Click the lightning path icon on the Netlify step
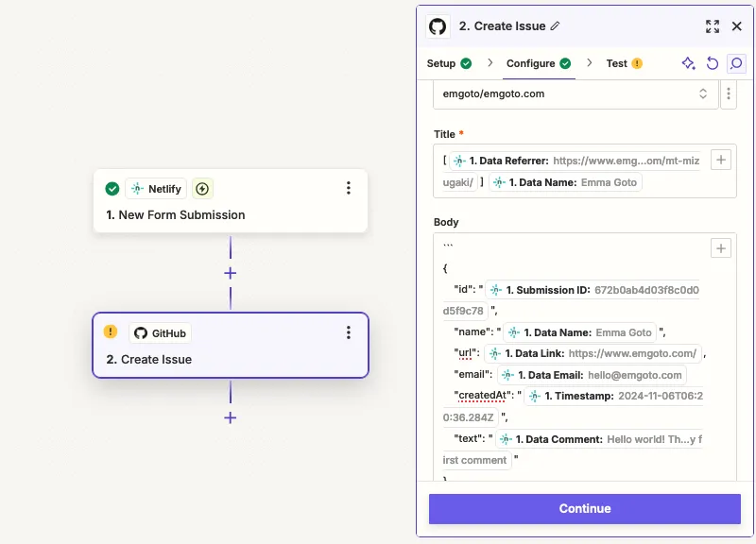Screen dimensions: 756x544 [202, 188]
